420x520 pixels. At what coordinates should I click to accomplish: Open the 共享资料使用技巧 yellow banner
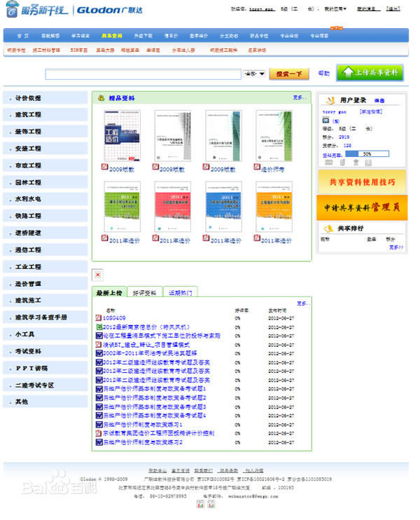point(362,182)
